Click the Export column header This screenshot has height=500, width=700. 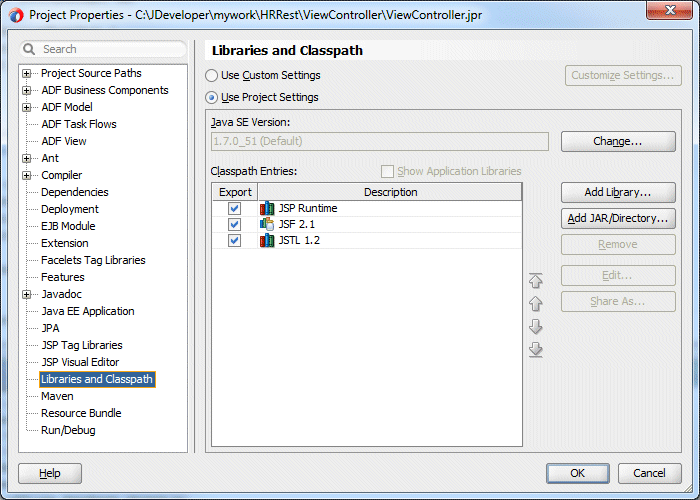[235, 192]
